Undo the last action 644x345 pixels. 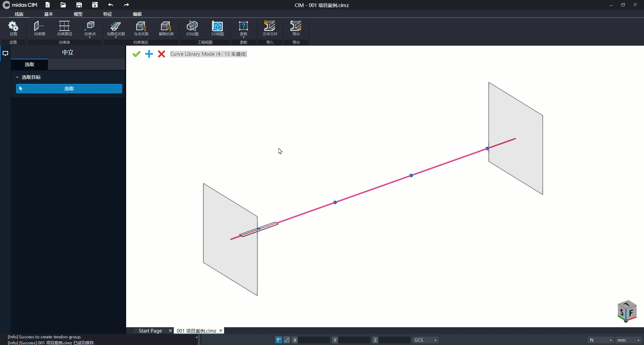tap(111, 5)
